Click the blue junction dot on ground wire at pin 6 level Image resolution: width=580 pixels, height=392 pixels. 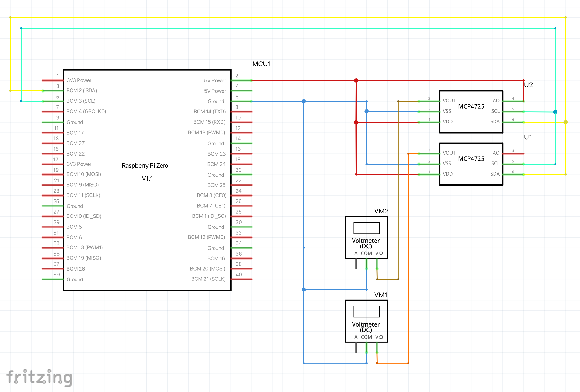(x=304, y=101)
